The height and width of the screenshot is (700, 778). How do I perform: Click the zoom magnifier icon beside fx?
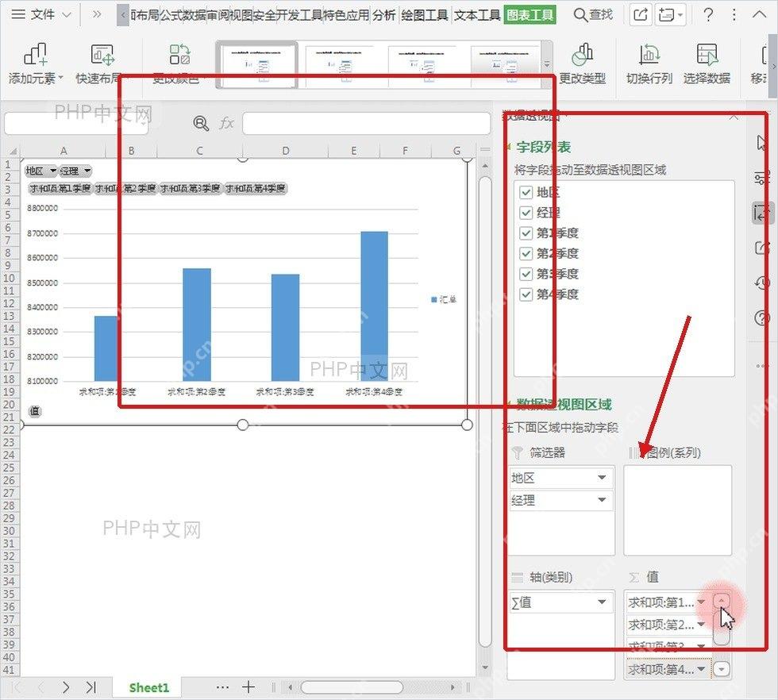point(200,123)
